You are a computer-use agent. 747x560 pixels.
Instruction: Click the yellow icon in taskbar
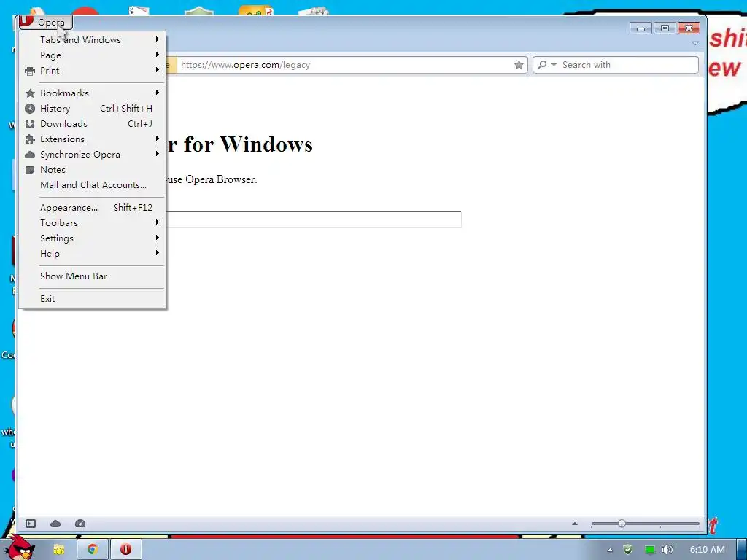[58, 550]
